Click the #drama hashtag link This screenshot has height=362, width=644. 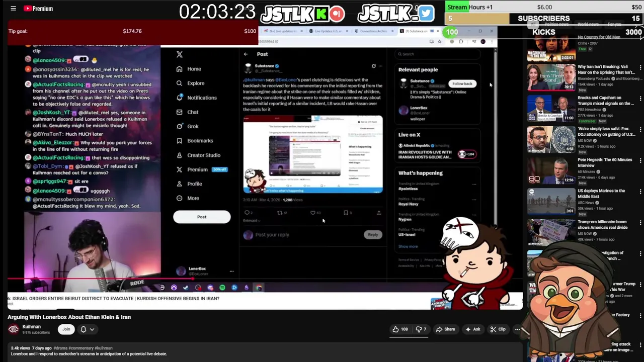click(60, 348)
